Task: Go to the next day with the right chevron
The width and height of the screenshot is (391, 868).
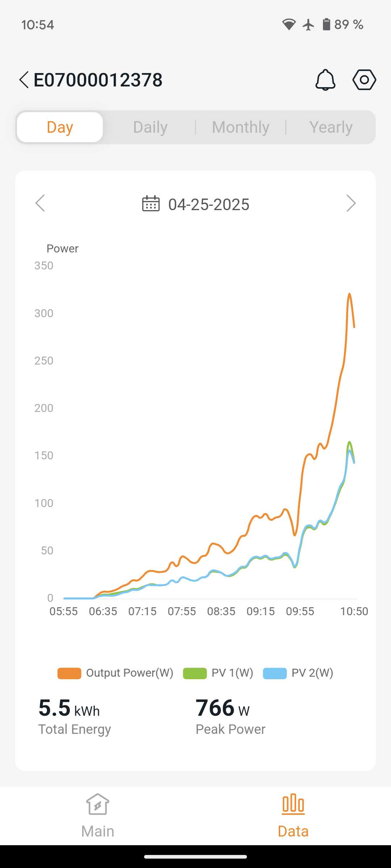Action: coord(351,203)
